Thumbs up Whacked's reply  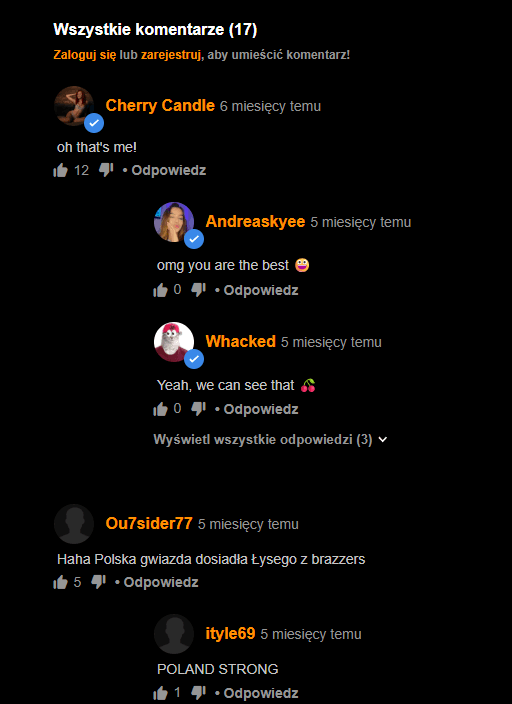(x=160, y=409)
